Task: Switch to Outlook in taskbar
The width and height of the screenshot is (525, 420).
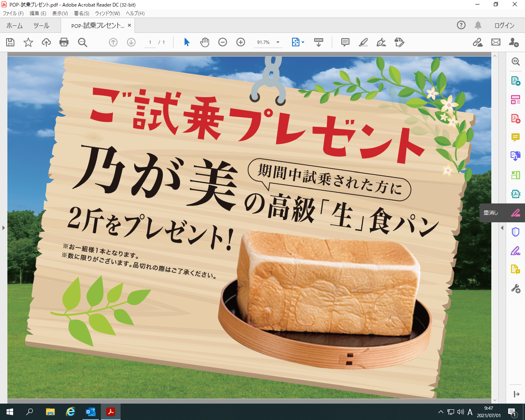Action: pos(90,412)
